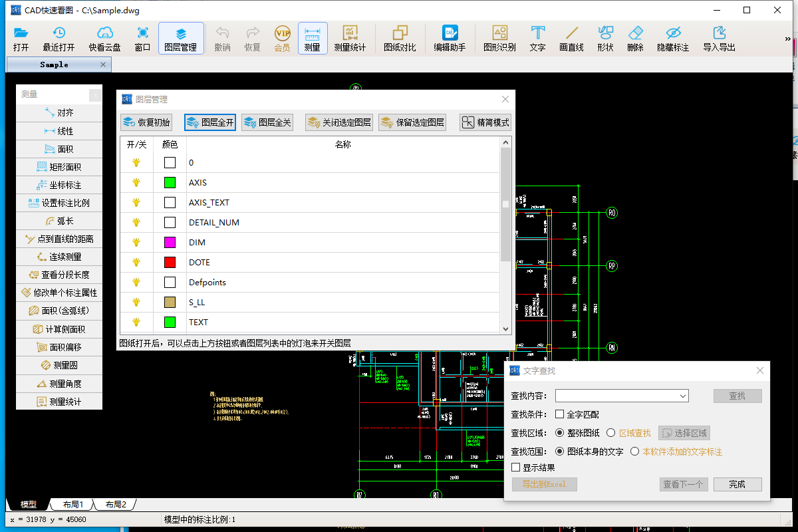Open the 形状 shapes tool
The height and width of the screenshot is (532, 798).
click(605, 39)
